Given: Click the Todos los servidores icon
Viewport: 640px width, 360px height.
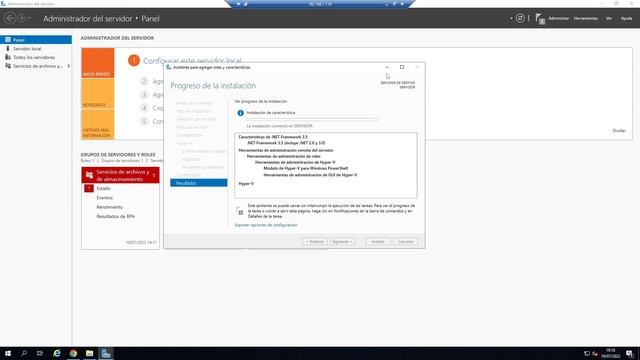Looking at the screenshot, I should pyautogui.click(x=8, y=57).
